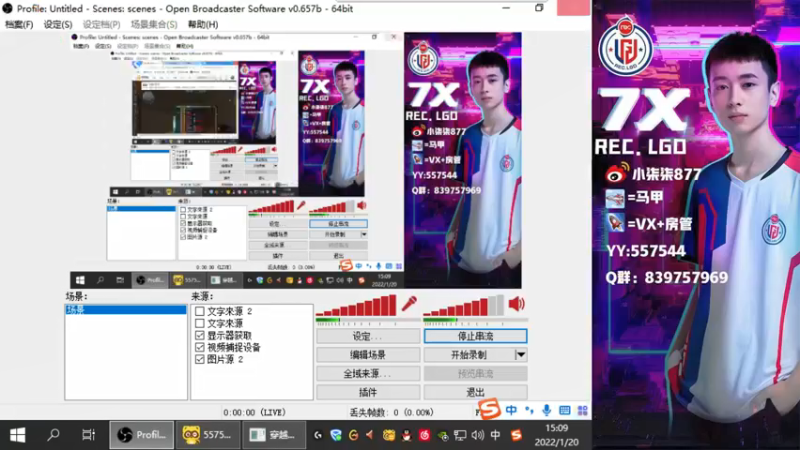Click the Sogou S icon in system tray
Screen dimensions: 800x450
click(516, 435)
